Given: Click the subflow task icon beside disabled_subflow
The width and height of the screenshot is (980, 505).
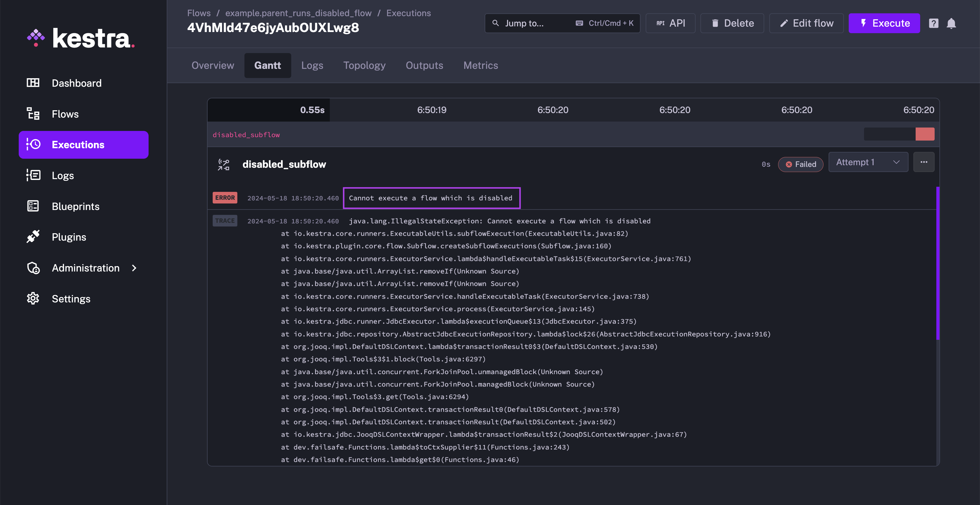Looking at the screenshot, I should point(224,164).
